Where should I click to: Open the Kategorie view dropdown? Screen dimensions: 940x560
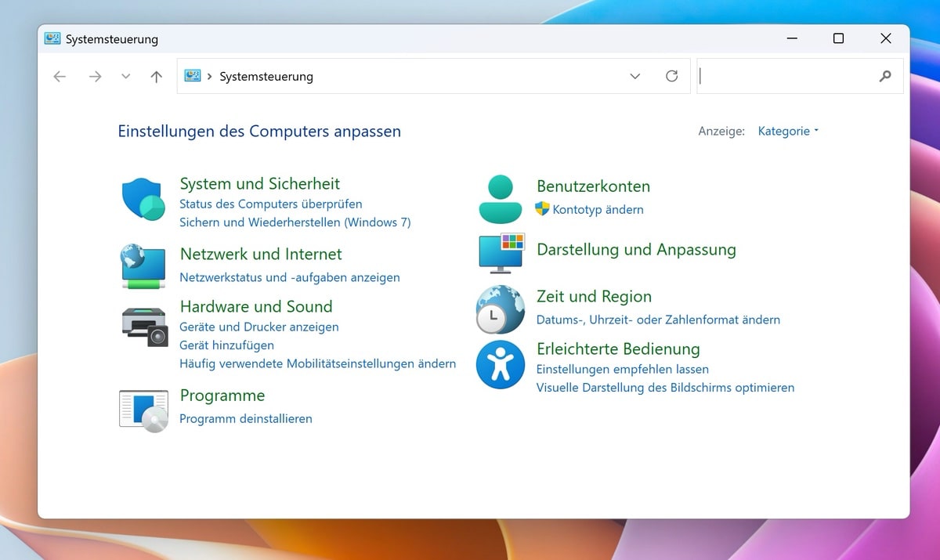point(787,131)
